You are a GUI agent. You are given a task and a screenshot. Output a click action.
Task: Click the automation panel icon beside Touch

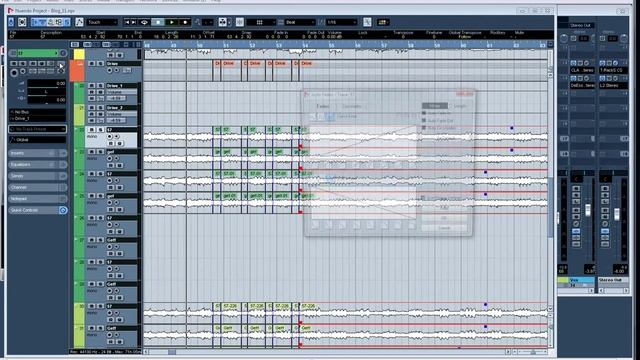pyautogui.click(x=80, y=22)
